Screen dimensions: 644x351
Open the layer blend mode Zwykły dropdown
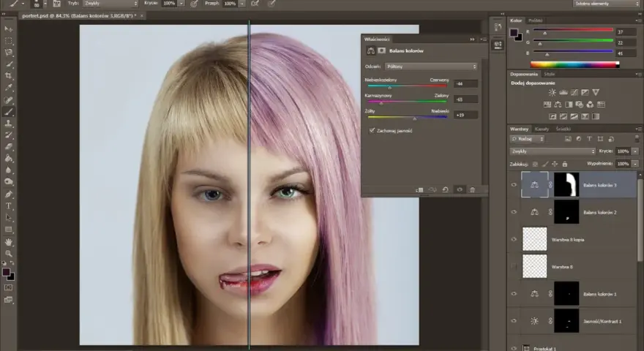(553, 151)
